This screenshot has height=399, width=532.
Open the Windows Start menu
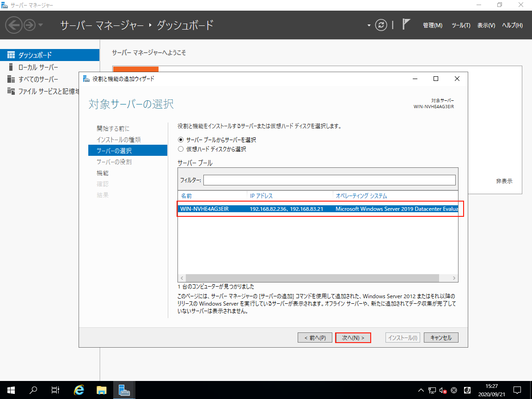[x=11, y=390]
